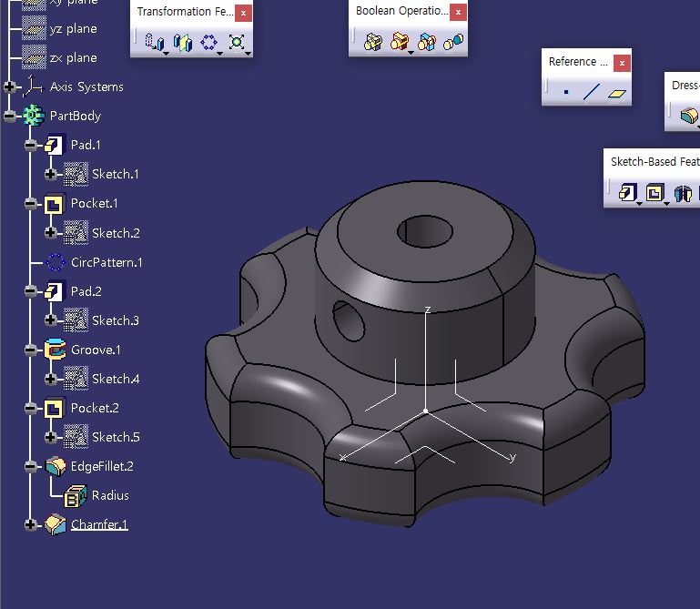This screenshot has width=700, height=609.
Task: Select the Pocket tool in Sketch-Based Features
Action: (654, 193)
